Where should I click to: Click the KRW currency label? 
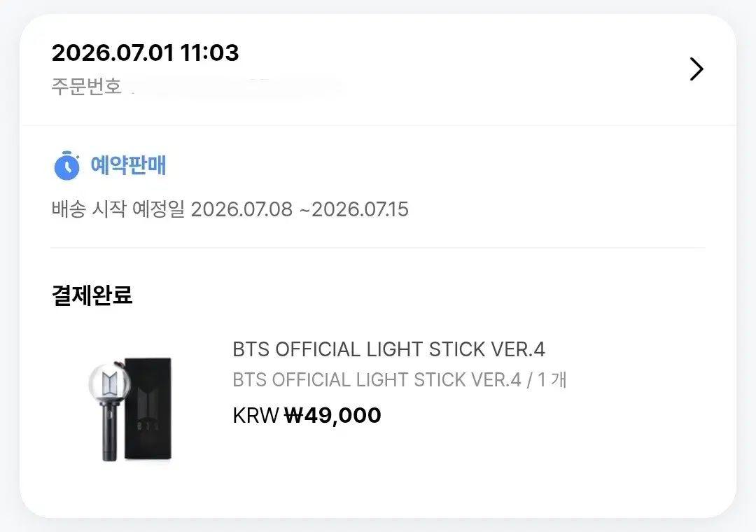point(255,415)
